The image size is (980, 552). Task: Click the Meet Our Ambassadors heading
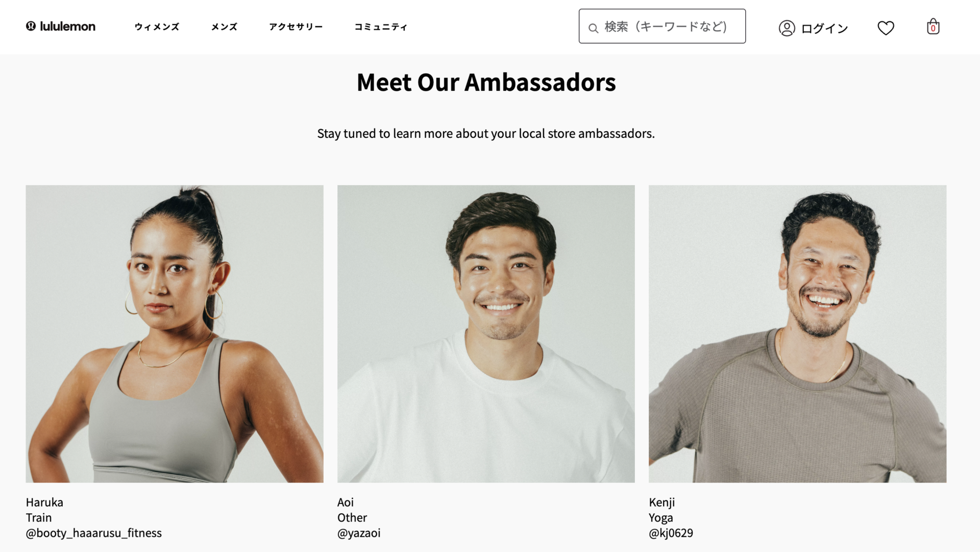(486, 82)
